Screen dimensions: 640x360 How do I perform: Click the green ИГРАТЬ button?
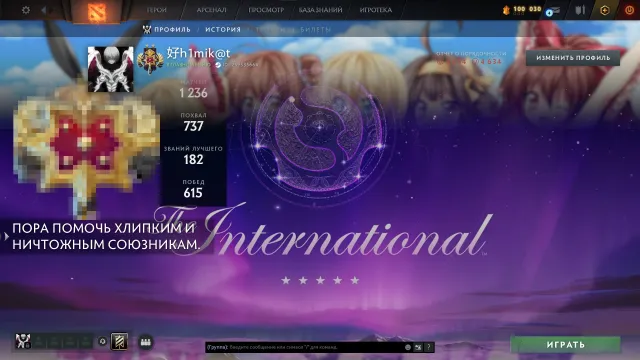coord(566,345)
